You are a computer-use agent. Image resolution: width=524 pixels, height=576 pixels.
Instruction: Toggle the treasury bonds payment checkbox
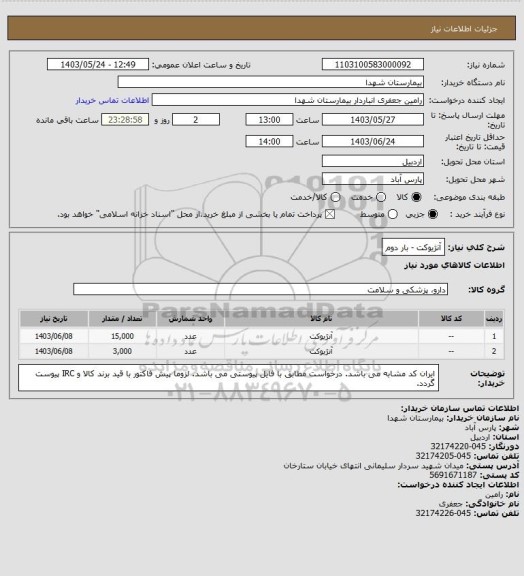pos(330,214)
